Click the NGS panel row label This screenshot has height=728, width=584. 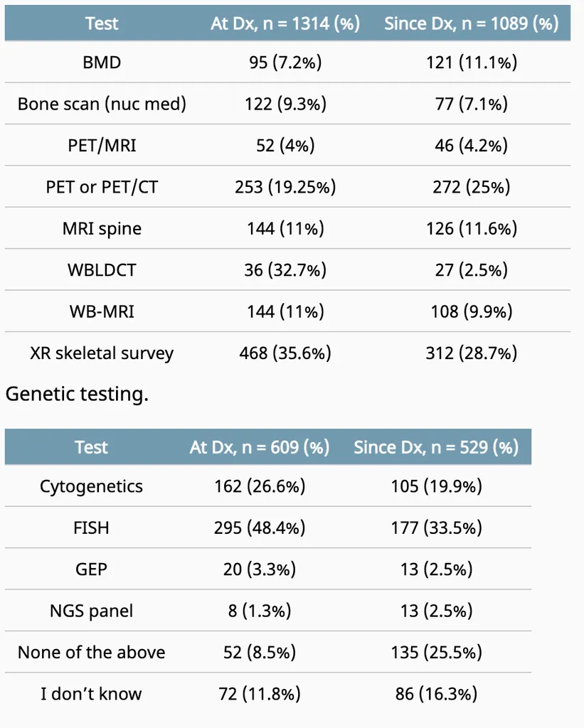pyautogui.click(x=91, y=611)
